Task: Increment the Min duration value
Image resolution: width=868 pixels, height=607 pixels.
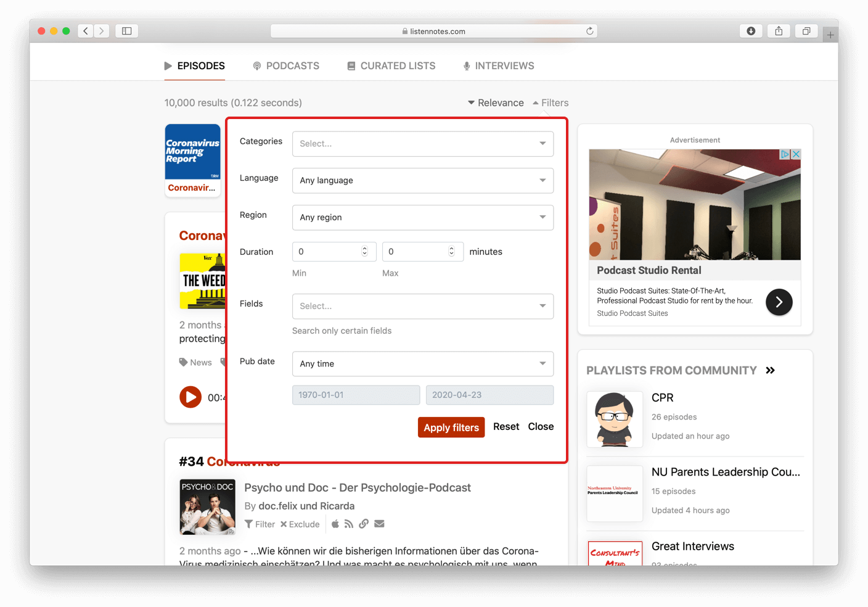Action: coord(364,248)
